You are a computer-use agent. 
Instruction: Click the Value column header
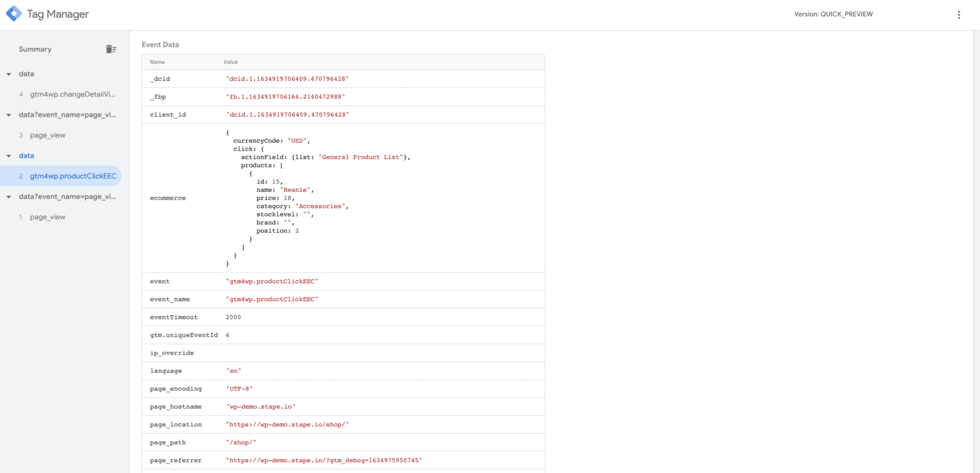coord(230,62)
